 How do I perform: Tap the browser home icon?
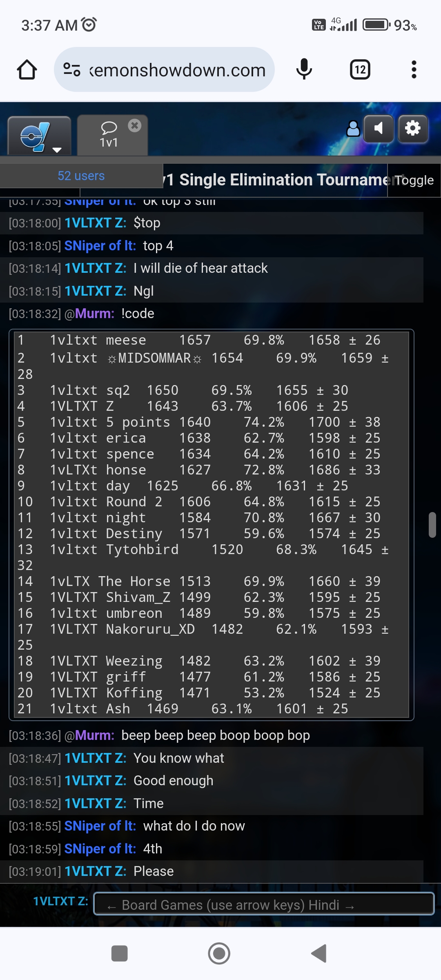tap(27, 70)
